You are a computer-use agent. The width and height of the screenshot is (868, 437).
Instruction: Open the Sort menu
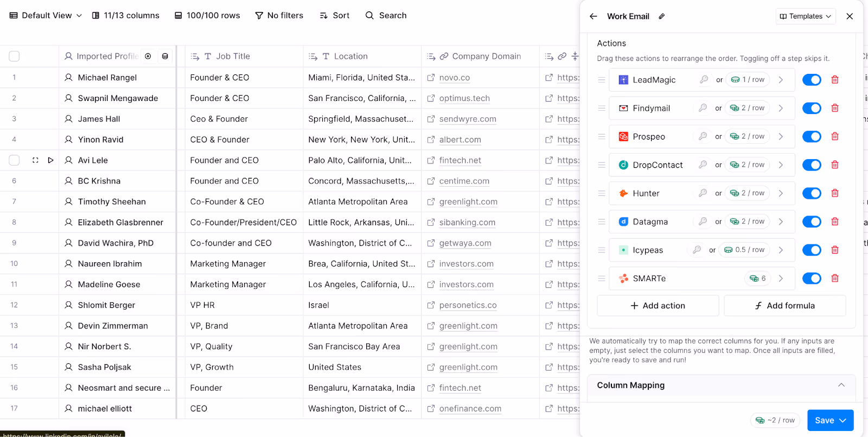click(335, 15)
